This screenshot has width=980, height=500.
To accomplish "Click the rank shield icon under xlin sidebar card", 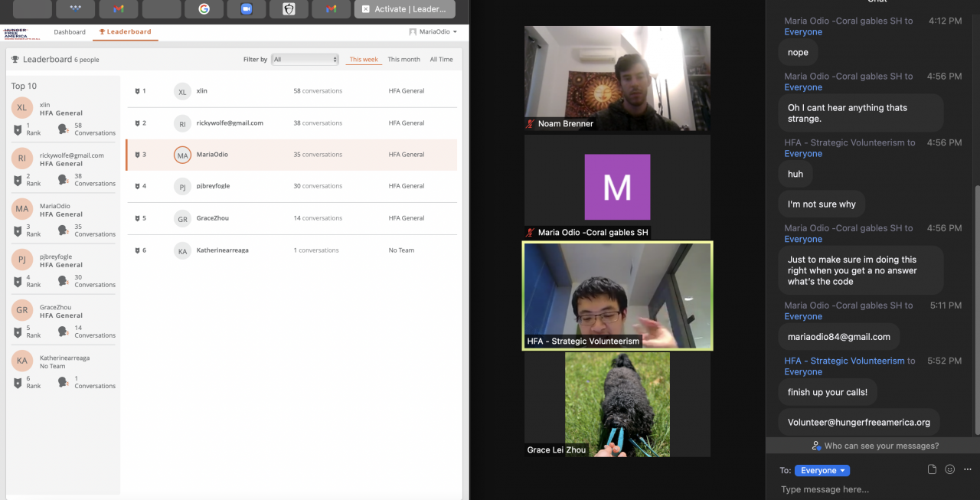I will tap(18, 130).
